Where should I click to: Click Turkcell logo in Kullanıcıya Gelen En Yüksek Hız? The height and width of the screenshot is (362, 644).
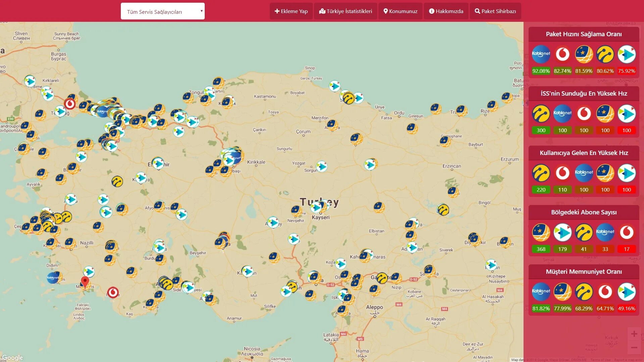(541, 173)
